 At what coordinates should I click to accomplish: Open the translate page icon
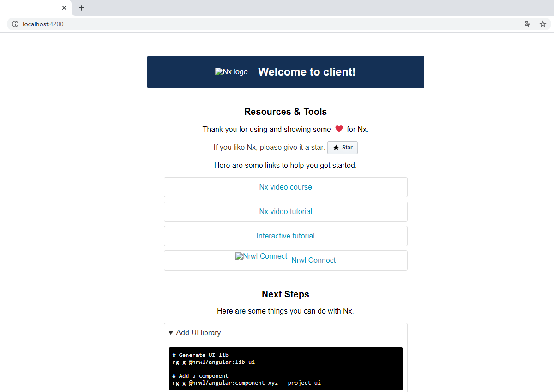click(528, 24)
